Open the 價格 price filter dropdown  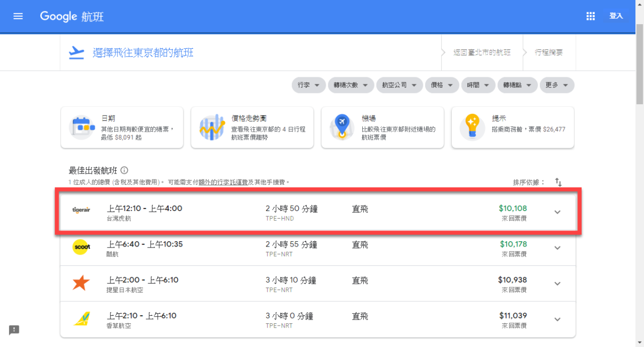[x=442, y=85]
